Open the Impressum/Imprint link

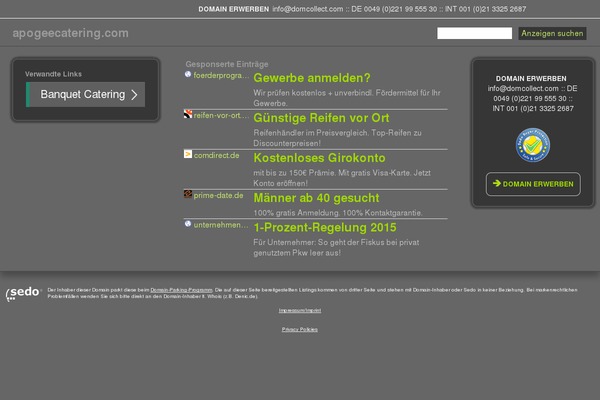pyautogui.click(x=300, y=310)
